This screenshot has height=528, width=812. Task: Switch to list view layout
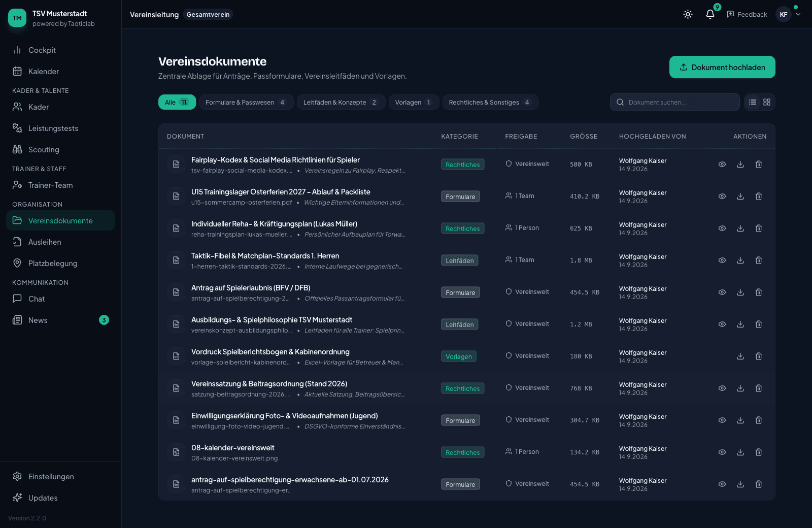pos(753,102)
